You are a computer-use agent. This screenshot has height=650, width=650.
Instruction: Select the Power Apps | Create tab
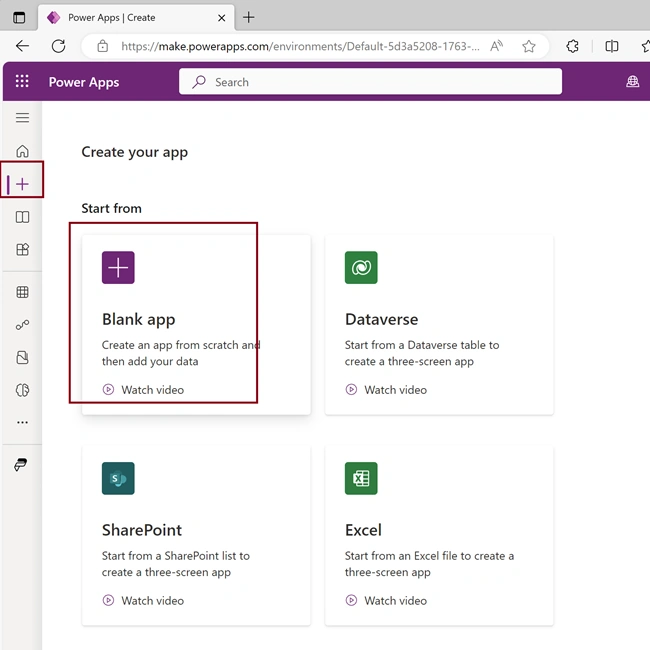click(x=136, y=17)
